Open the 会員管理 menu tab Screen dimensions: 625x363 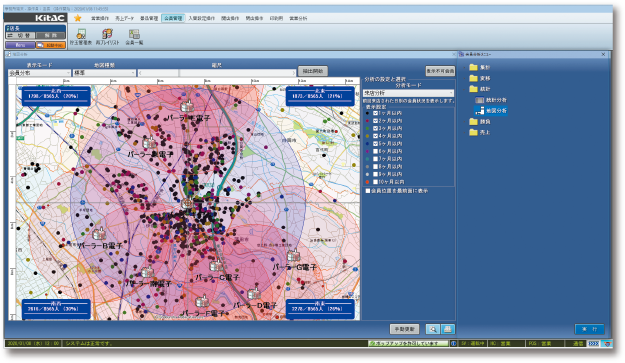click(x=173, y=18)
